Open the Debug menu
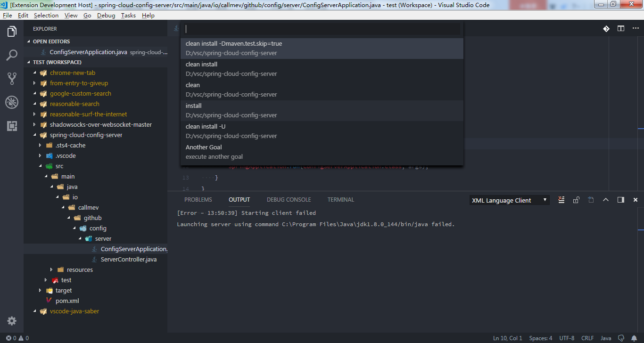The image size is (644, 343). (106, 15)
